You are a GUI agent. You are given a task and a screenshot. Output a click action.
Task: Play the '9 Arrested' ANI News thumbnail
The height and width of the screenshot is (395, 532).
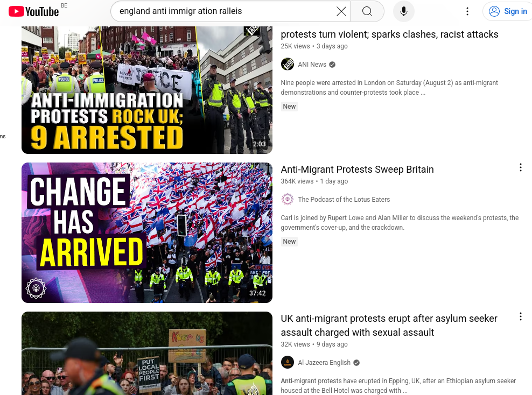tap(147, 90)
